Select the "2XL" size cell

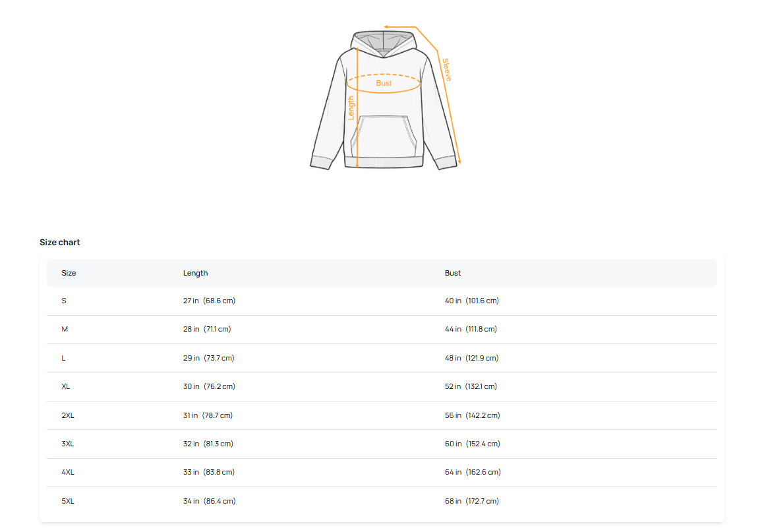pyautogui.click(x=67, y=415)
